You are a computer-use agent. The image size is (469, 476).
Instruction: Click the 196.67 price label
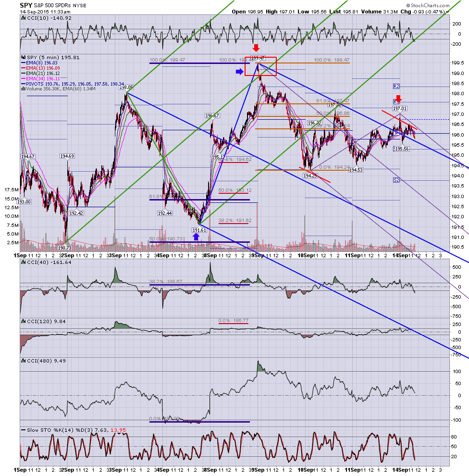[212, 116]
